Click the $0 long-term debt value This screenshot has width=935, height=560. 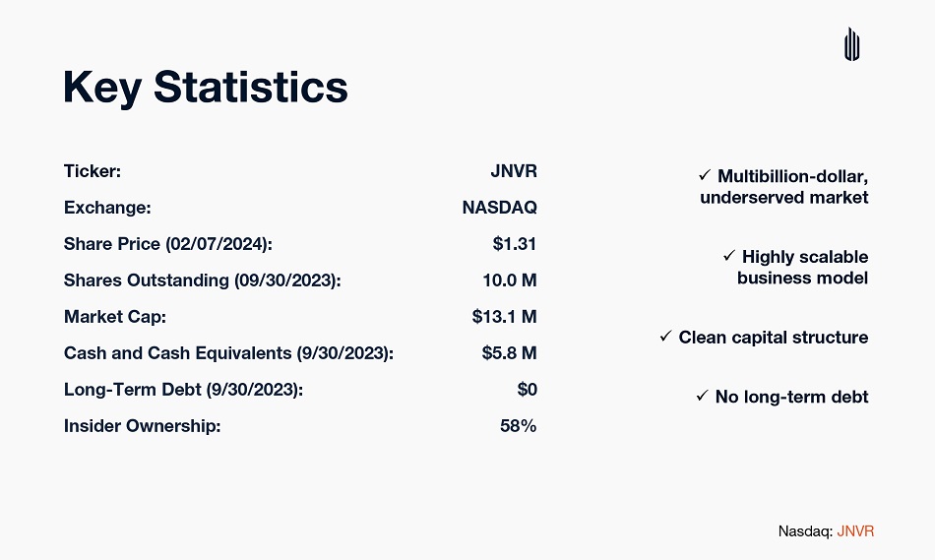527,389
